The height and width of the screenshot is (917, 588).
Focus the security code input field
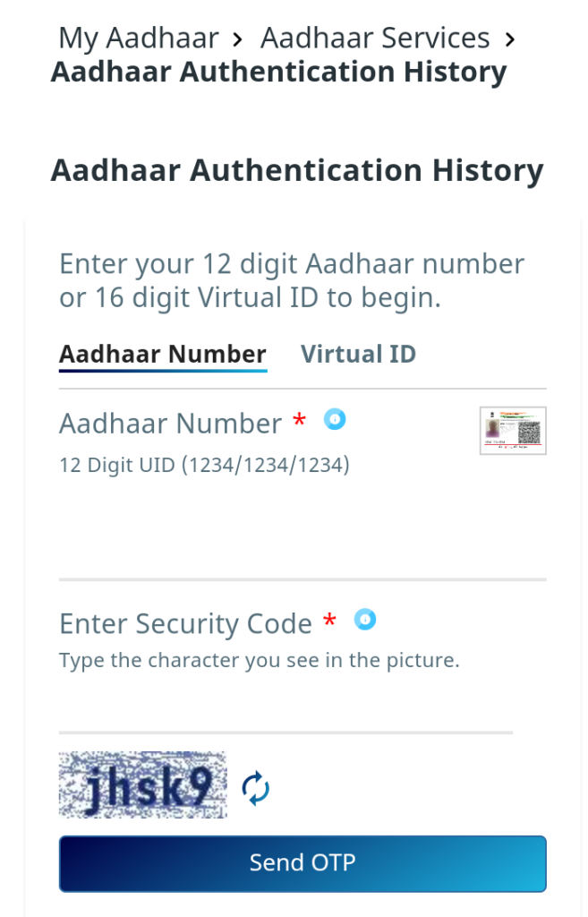285,707
